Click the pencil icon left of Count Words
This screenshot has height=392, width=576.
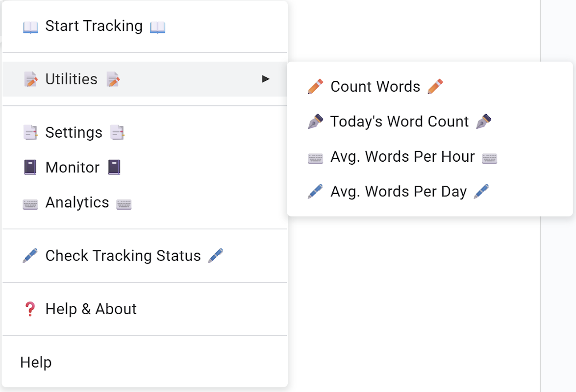pyautogui.click(x=315, y=87)
